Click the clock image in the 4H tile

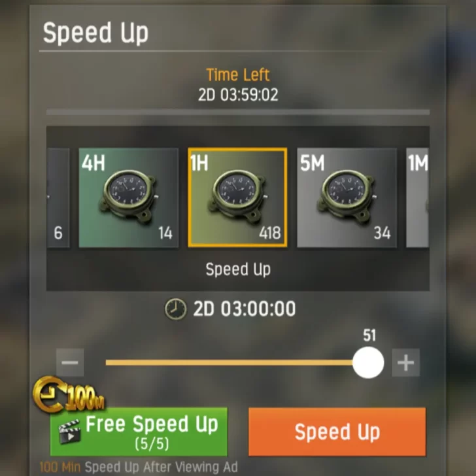point(128,196)
